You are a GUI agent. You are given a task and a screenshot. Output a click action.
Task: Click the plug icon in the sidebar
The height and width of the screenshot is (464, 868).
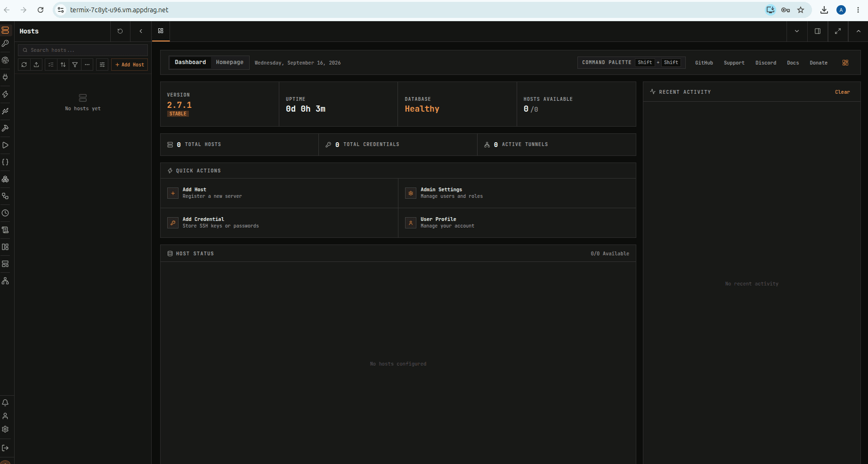click(x=5, y=77)
